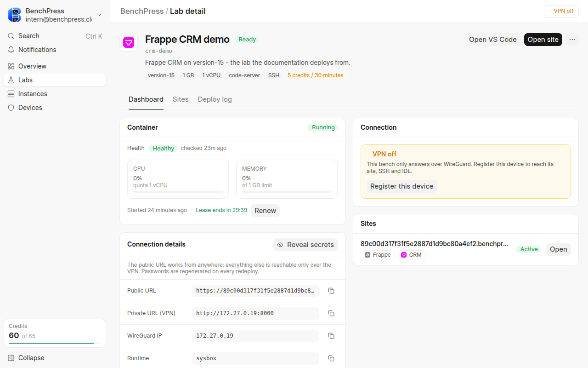The height and width of the screenshot is (368, 588).
Task: Select Labs in the sidebar
Action: click(x=55, y=80)
